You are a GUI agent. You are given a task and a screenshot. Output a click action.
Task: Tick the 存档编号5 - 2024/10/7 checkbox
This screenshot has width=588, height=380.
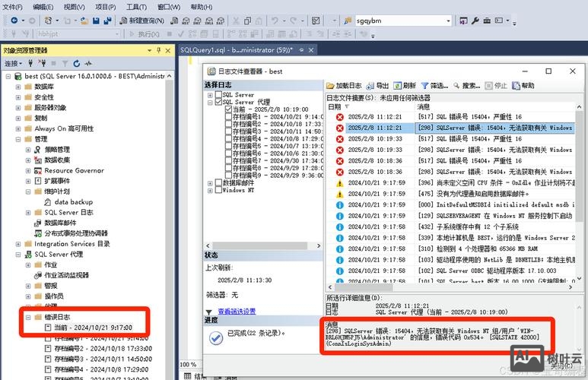[x=228, y=146]
